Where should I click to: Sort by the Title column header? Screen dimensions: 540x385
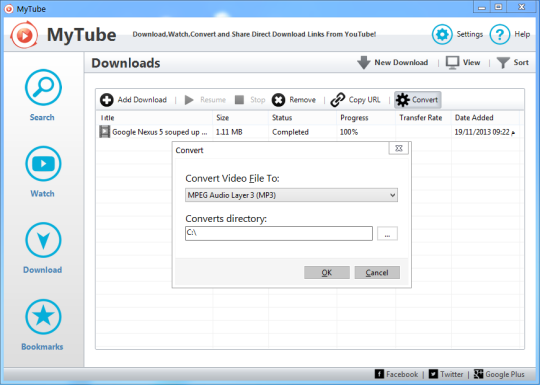154,118
